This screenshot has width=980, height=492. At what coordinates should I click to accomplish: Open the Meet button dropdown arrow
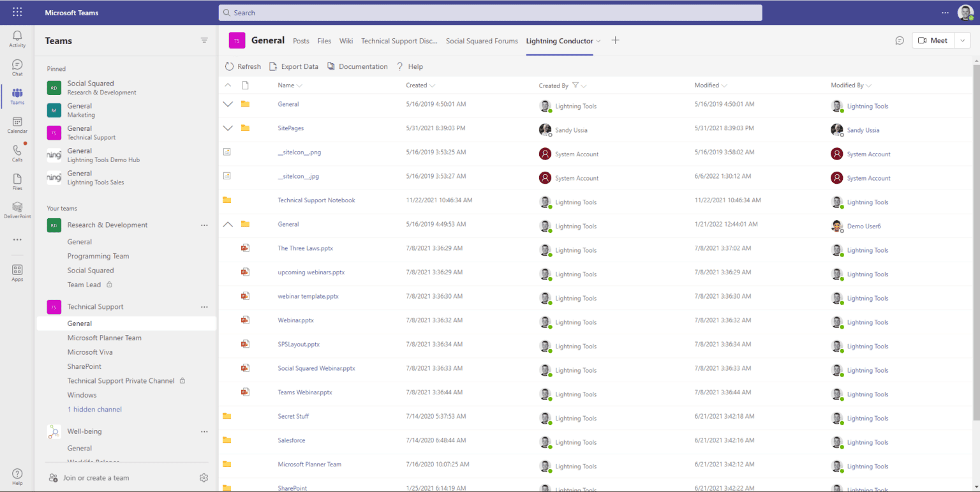click(961, 40)
